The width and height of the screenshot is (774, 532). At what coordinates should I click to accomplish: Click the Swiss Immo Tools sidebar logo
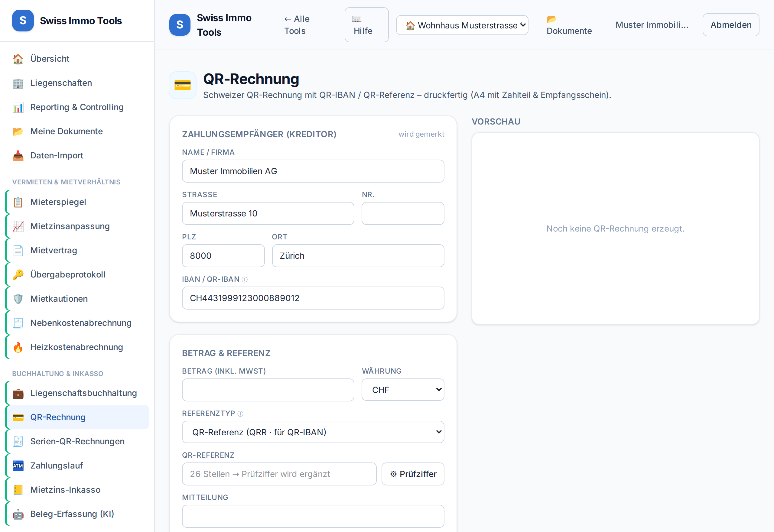click(23, 21)
